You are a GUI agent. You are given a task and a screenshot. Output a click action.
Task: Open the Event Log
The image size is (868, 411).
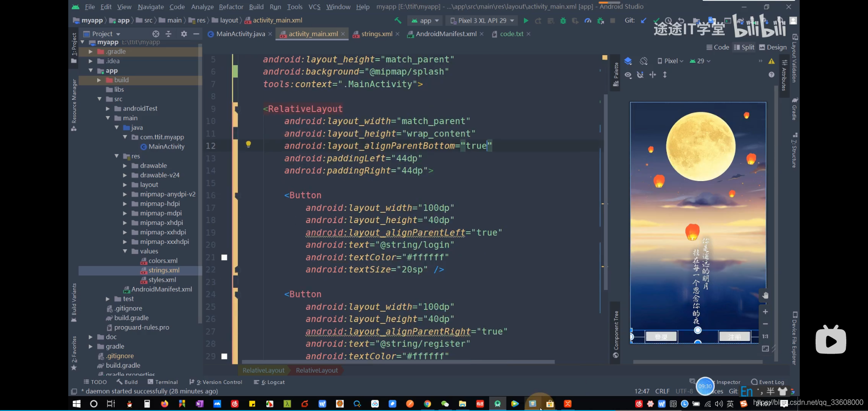[768, 382]
